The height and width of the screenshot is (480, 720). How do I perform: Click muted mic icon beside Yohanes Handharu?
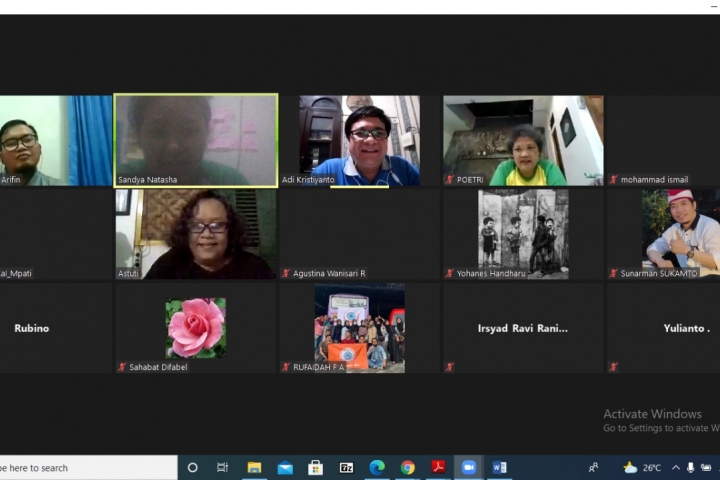tap(450, 273)
